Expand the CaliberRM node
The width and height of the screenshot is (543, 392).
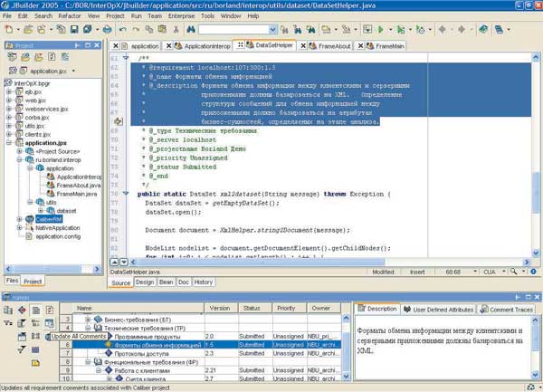point(20,219)
